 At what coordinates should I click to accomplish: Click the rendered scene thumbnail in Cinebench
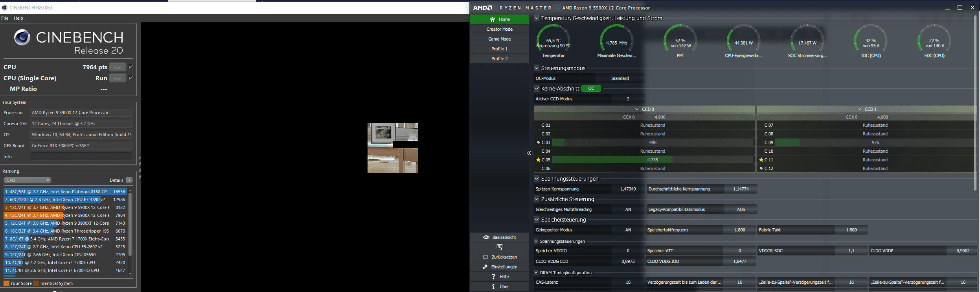click(393, 148)
